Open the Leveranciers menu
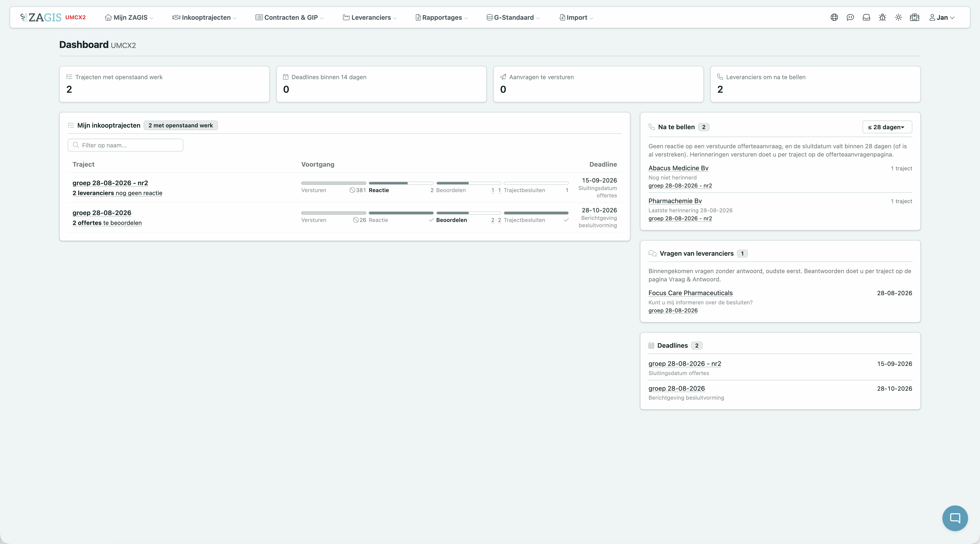Image resolution: width=980 pixels, height=544 pixels. coord(370,17)
